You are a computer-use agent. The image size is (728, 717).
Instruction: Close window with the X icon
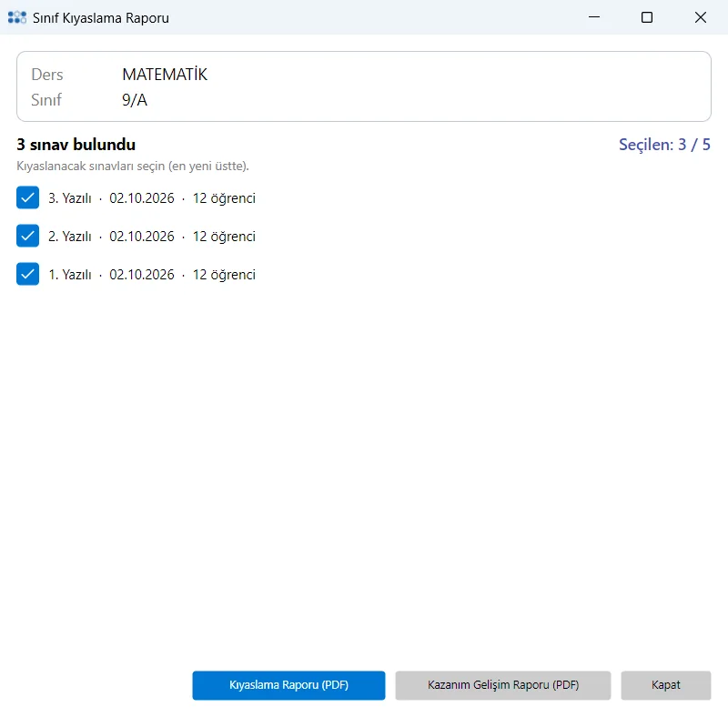(x=700, y=17)
